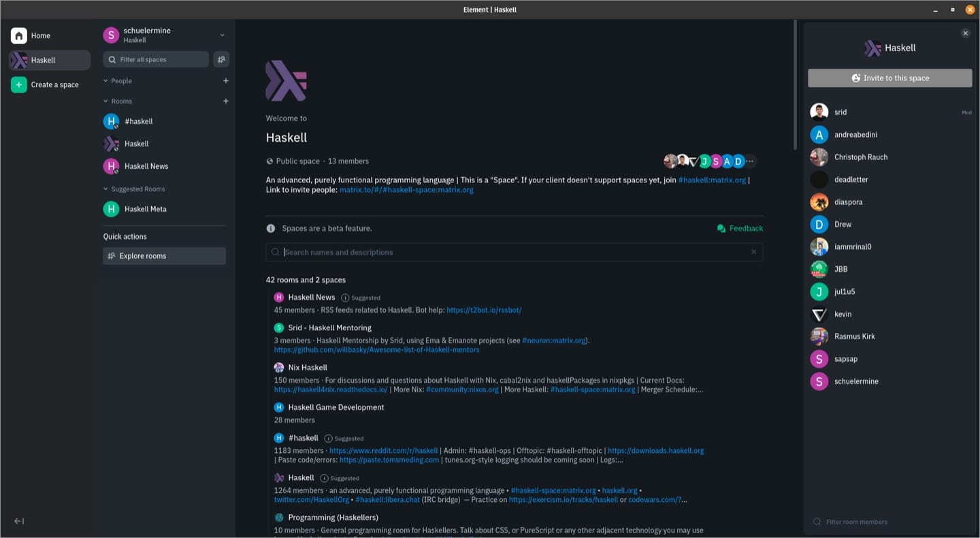The image size is (980, 538).
Task: Select Haskell Game Development room
Action: [336, 407]
